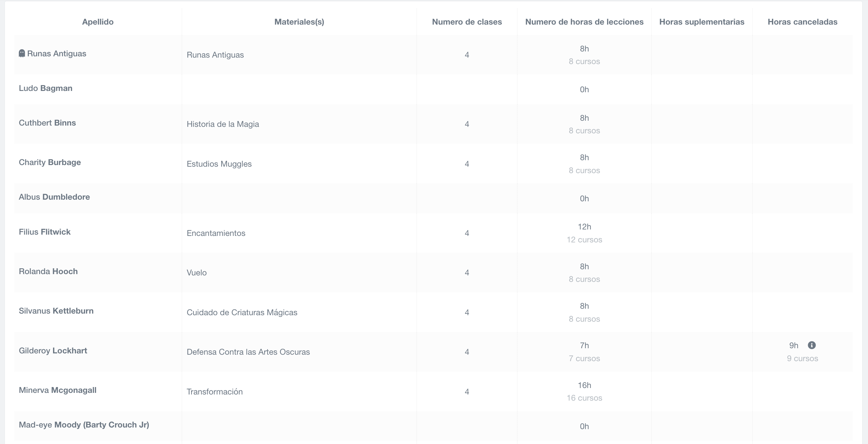Select Charity Burbage in the list
This screenshot has height=444, width=868.
point(50,162)
